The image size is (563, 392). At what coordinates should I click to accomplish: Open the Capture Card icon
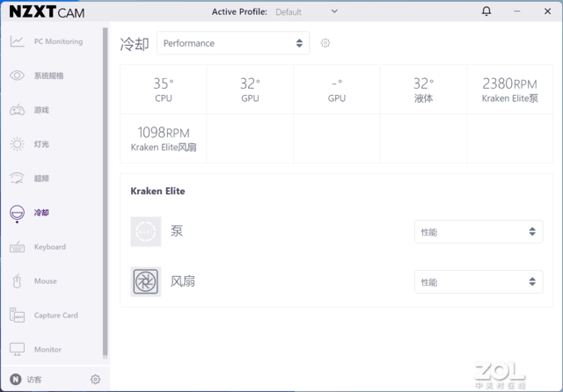point(17,316)
